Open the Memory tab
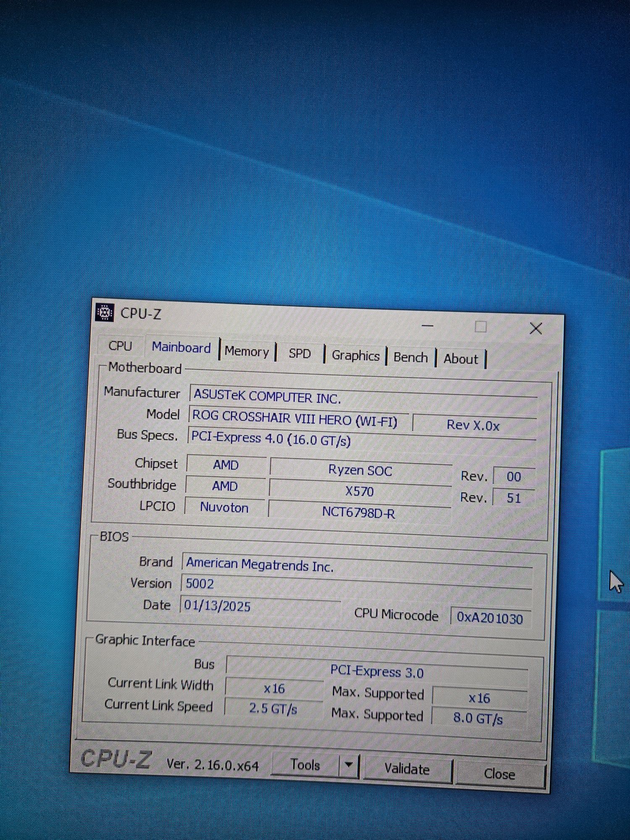This screenshot has height=840, width=630. [247, 352]
